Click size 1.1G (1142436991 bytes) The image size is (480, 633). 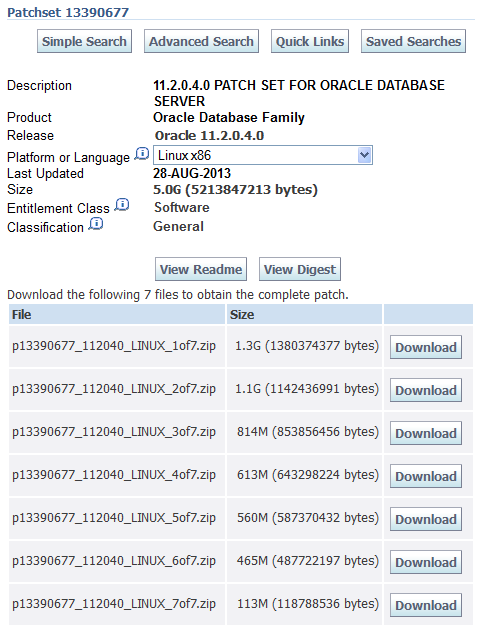coord(307,389)
